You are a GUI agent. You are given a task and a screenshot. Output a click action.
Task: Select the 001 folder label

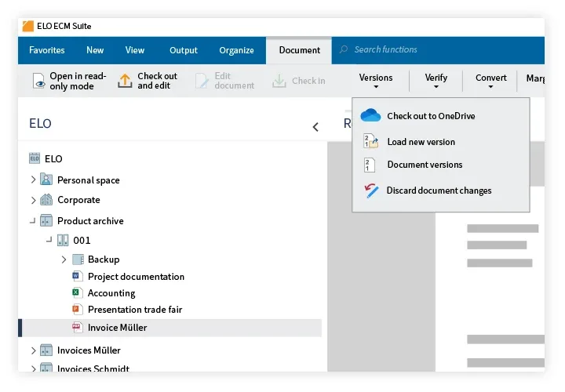tap(82, 240)
